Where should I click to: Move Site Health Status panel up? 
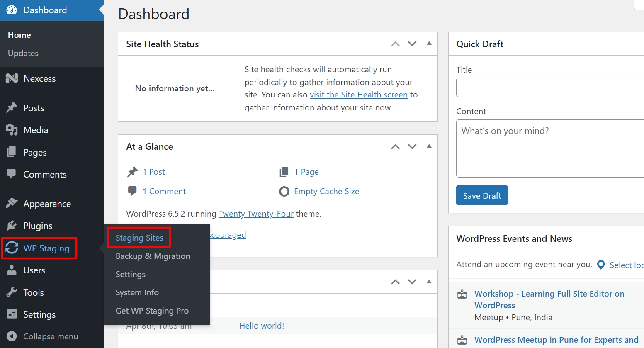395,44
